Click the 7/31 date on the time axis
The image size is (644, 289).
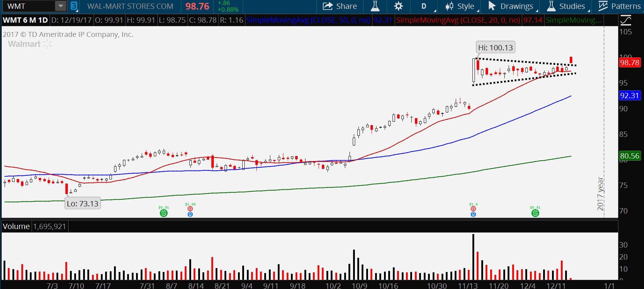(x=147, y=285)
